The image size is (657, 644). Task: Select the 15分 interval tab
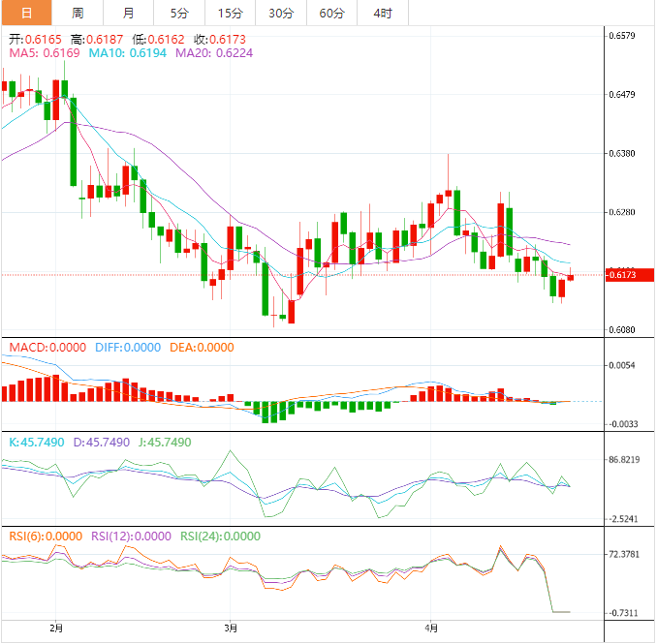pos(231,13)
